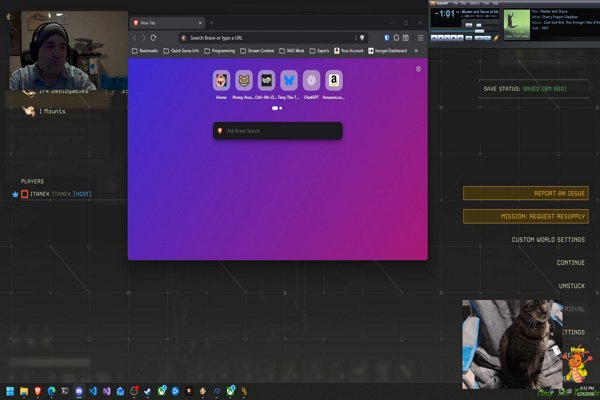Viewport: 600px width, 400px height.
Task: Select Custom World Settings menu item
Action: [548, 240]
